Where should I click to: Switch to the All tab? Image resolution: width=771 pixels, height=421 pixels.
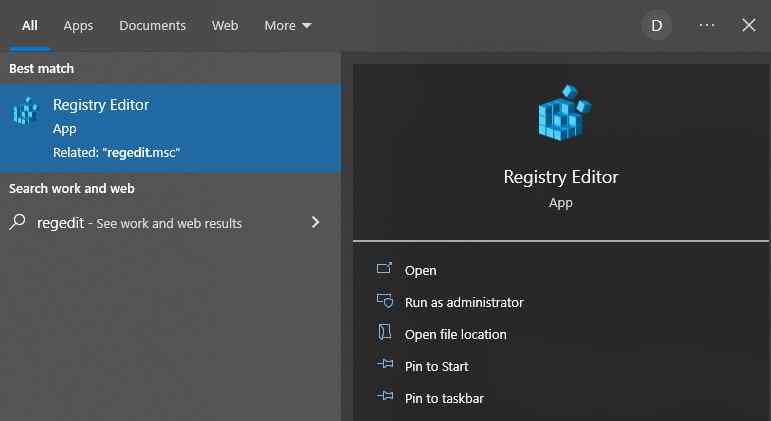[x=30, y=26]
